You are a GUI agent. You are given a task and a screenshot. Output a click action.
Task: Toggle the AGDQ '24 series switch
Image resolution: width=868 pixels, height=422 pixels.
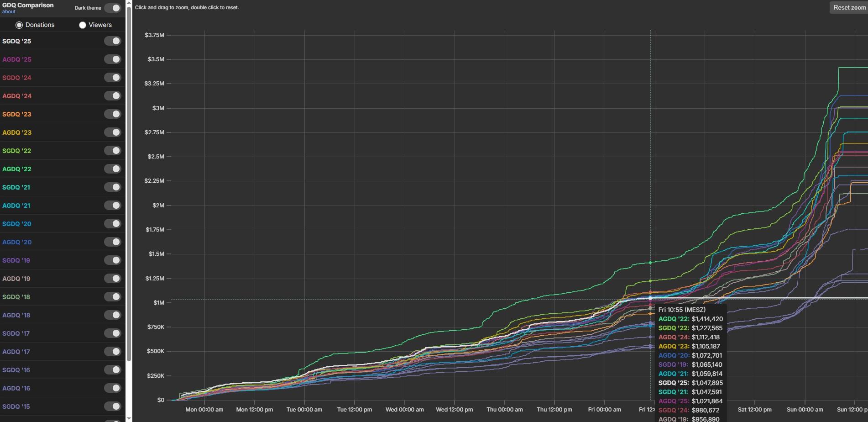point(112,96)
